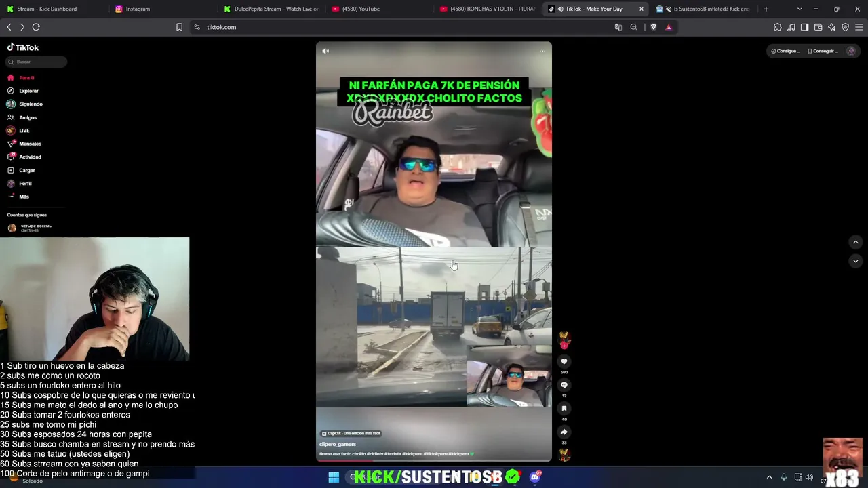The width and height of the screenshot is (868, 488).
Task: Open the Amigos section
Action: click(x=22, y=117)
